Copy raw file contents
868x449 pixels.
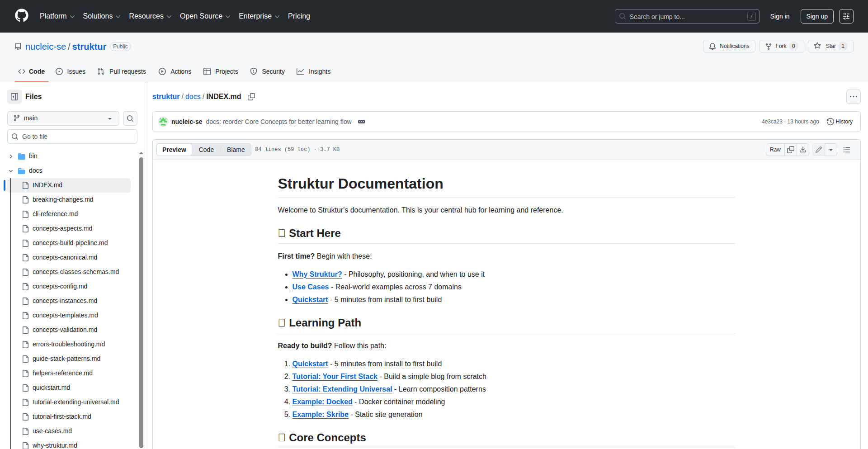pyautogui.click(x=790, y=150)
